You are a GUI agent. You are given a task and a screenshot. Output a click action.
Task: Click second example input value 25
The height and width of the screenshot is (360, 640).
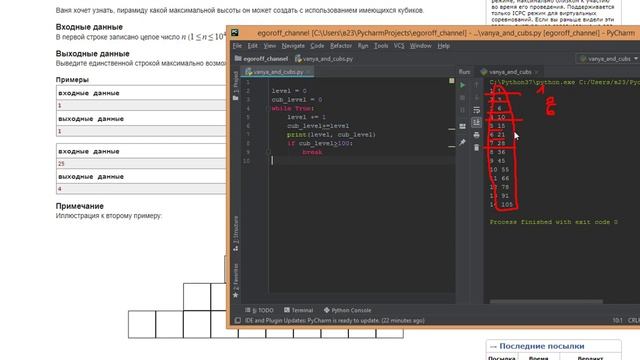click(x=61, y=164)
